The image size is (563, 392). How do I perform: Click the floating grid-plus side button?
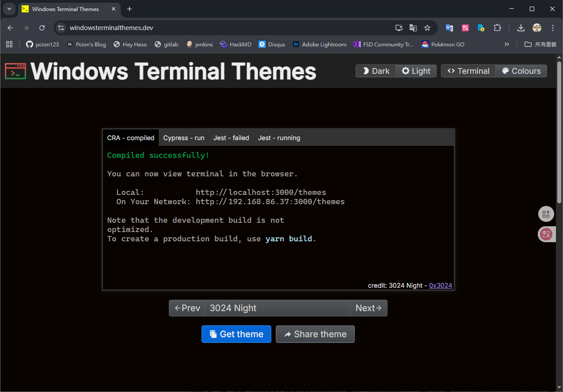click(546, 214)
